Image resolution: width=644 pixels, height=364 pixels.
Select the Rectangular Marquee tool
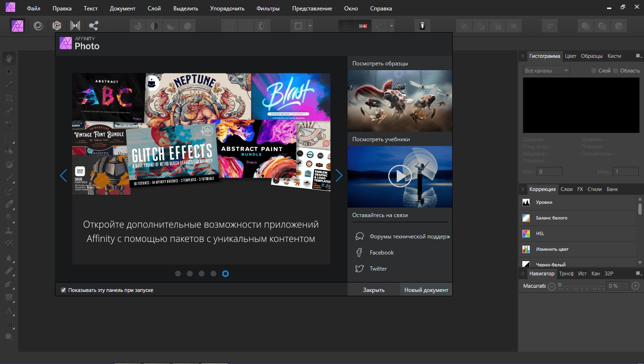tap(9, 138)
